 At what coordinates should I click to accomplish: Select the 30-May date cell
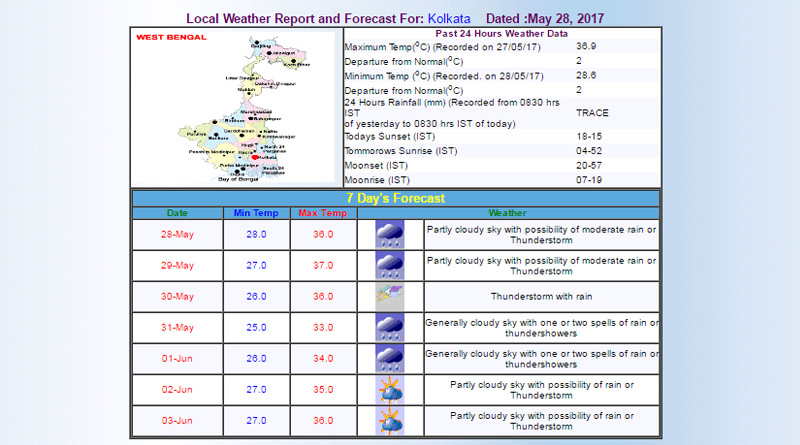click(177, 296)
